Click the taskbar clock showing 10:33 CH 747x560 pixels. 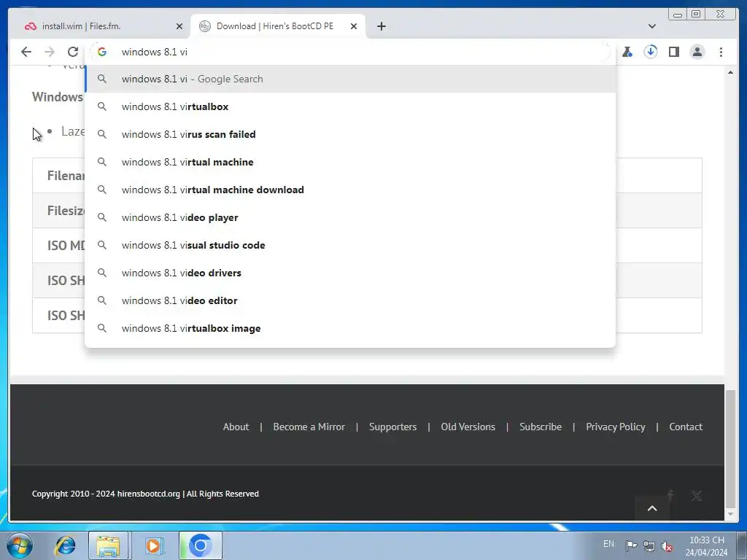click(706, 546)
